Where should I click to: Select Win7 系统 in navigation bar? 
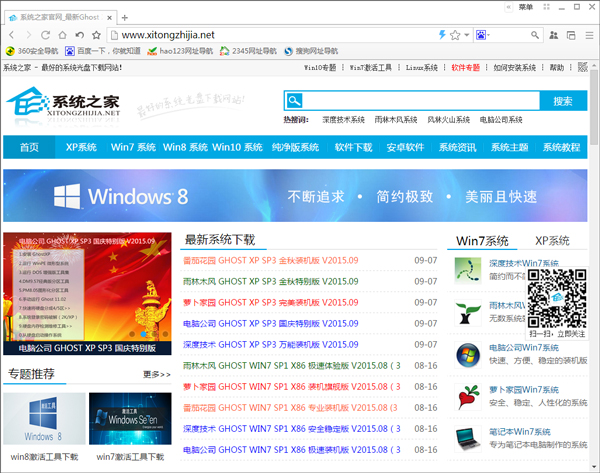(133, 147)
